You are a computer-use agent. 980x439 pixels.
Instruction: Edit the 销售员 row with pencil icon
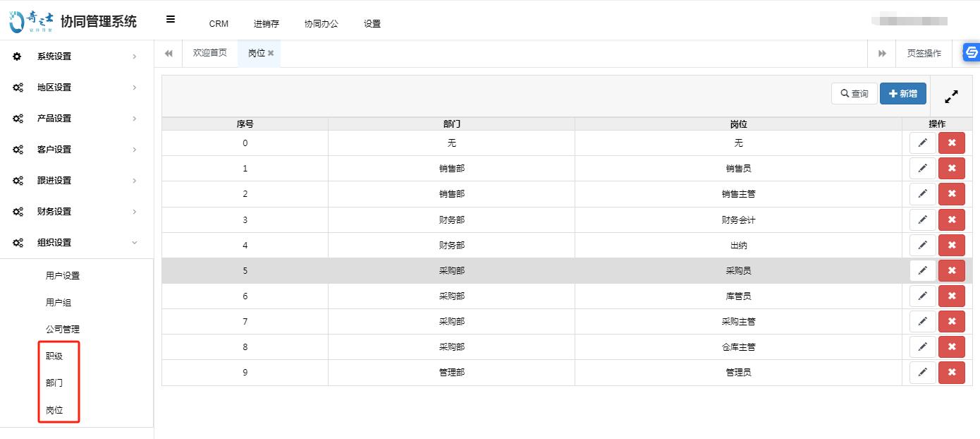922,168
